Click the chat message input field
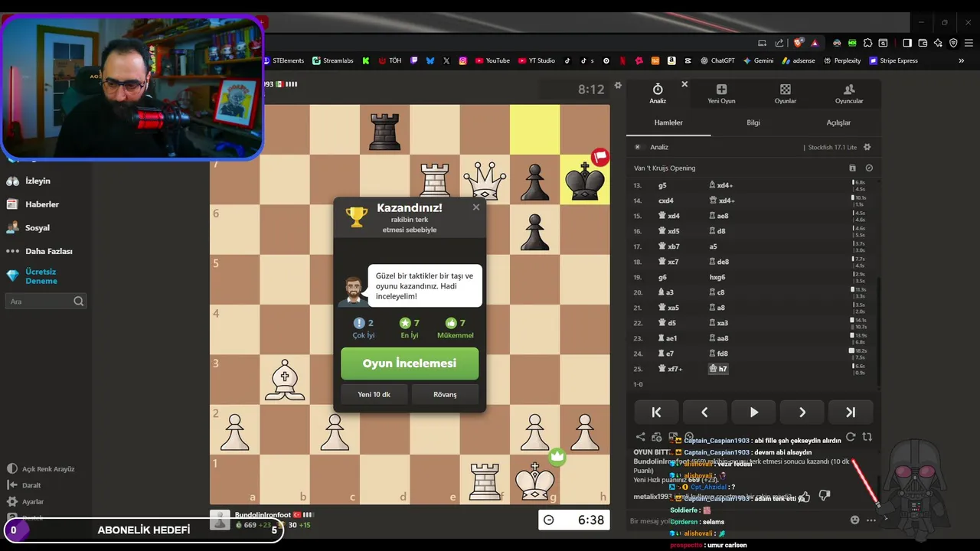 (735, 521)
